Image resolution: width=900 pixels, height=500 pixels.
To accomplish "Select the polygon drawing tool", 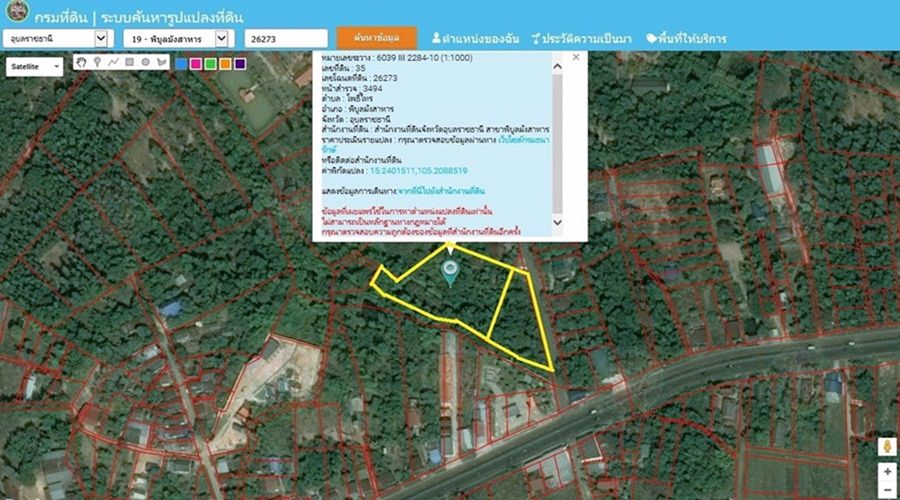I will [161, 63].
